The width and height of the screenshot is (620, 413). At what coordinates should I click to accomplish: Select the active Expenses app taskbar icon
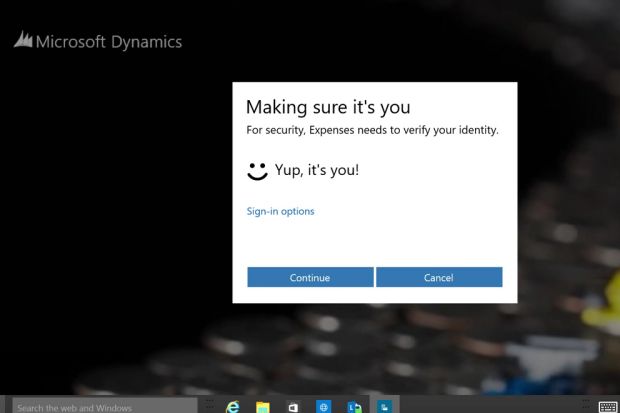(x=384, y=406)
